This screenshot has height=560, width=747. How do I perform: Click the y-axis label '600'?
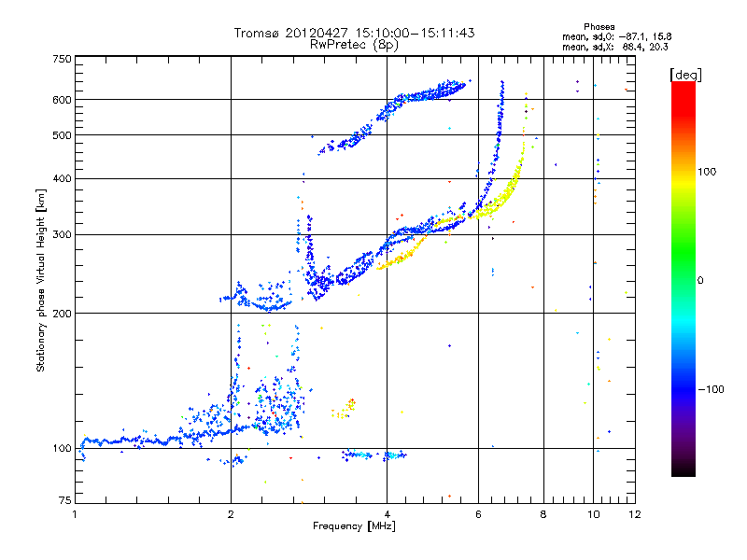[62, 100]
